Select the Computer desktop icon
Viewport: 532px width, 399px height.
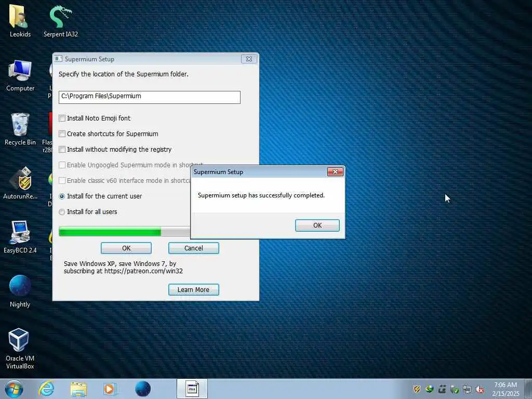pyautogui.click(x=20, y=75)
